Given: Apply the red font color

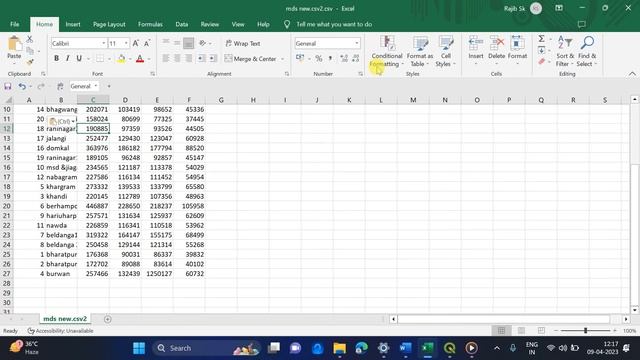Looking at the screenshot, I should (x=140, y=59).
